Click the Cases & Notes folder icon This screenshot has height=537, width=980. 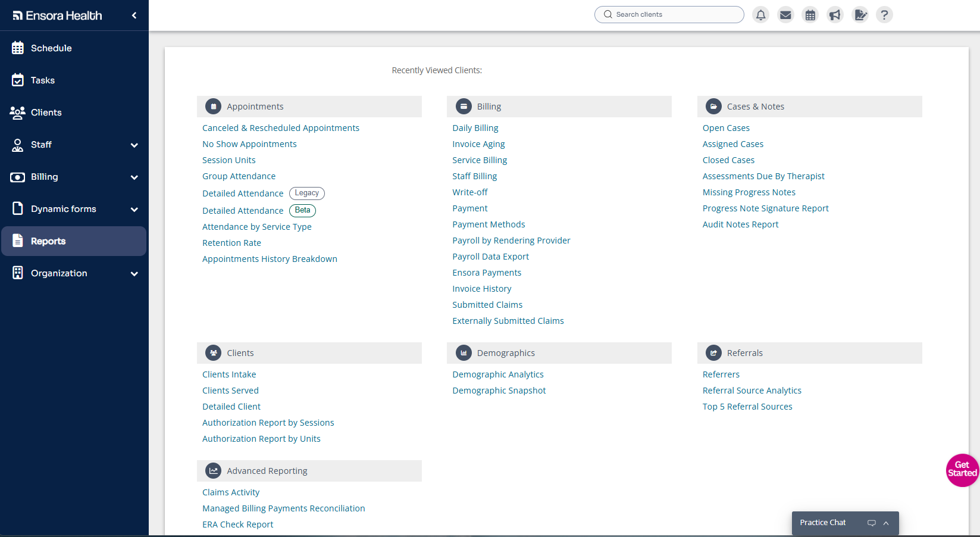tap(713, 107)
